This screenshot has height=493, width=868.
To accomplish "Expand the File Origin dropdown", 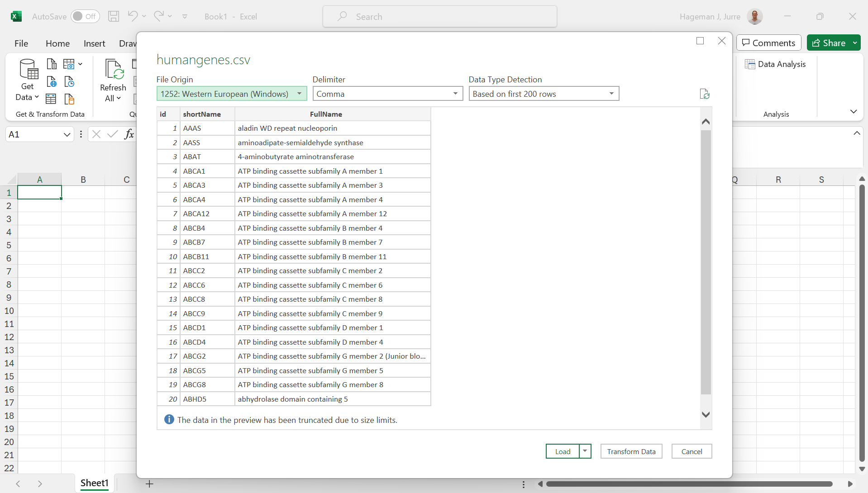I will click(299, 94).
